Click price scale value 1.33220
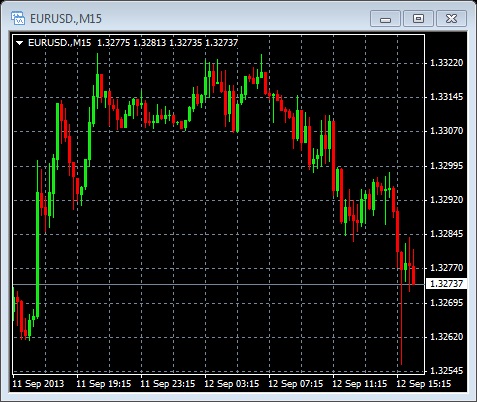The image size is (477, 402). 447,63
